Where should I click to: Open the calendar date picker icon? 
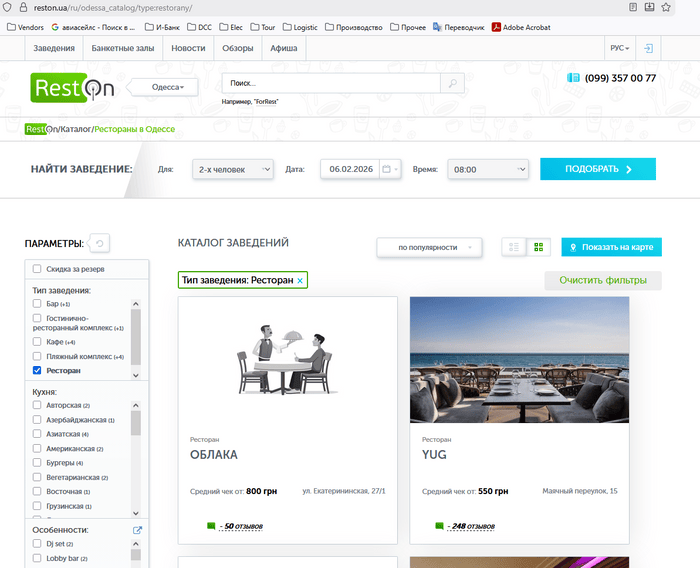tap(387, 170)
